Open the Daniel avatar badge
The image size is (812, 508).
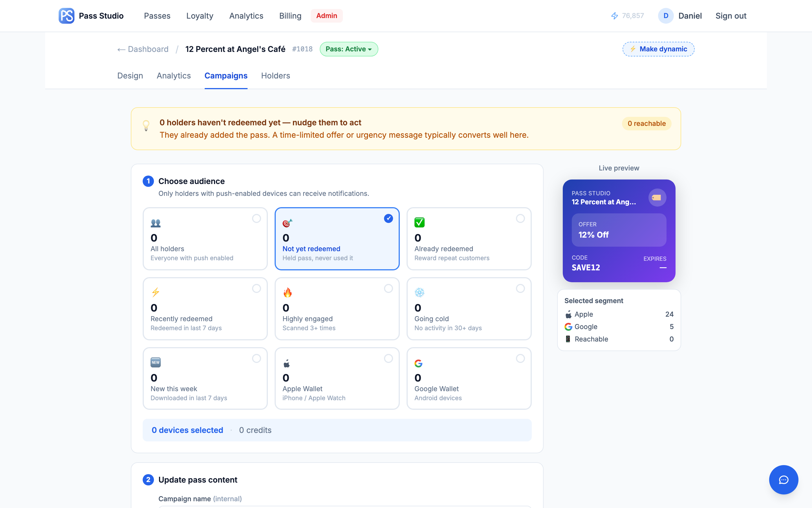[x=666, y=16]
